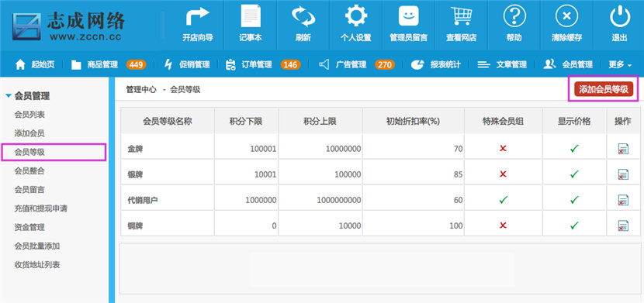Open 会员批量添加 in sidebar

point(37,246)
